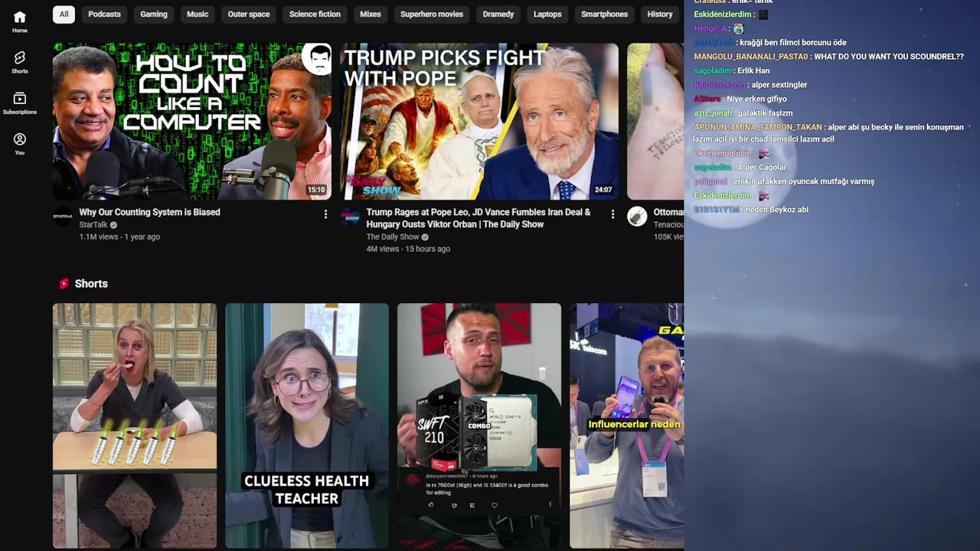
Task: Select the Podcasts filter chip
Action: click(x=104, y=14)
